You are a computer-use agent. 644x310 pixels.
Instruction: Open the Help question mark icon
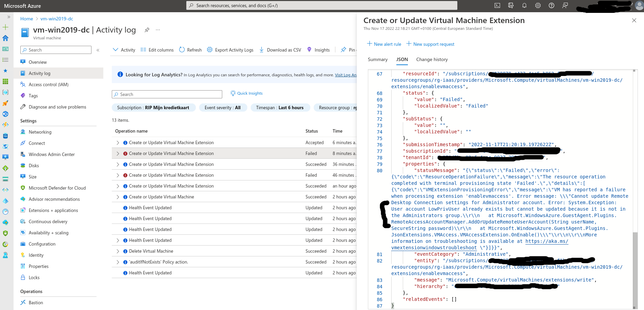[x=552, y=5]
